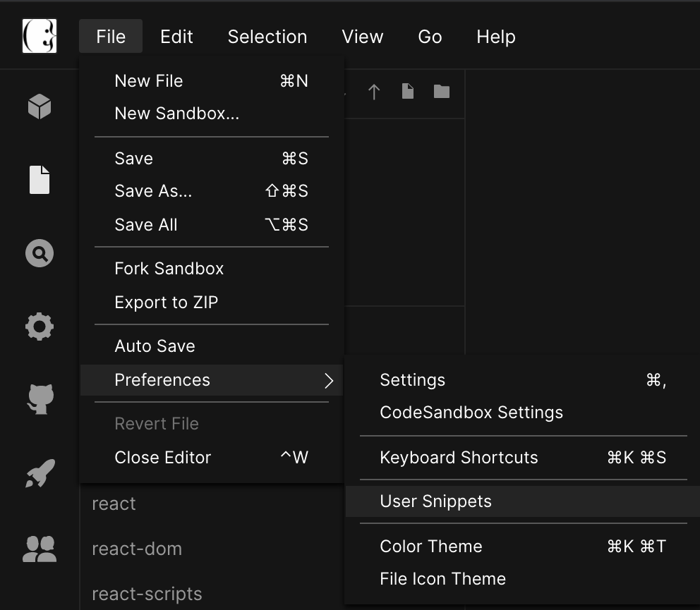Click the new folder icon in explorer toolbar
Screen dimensions: 700x610
(x=442, y=92)
